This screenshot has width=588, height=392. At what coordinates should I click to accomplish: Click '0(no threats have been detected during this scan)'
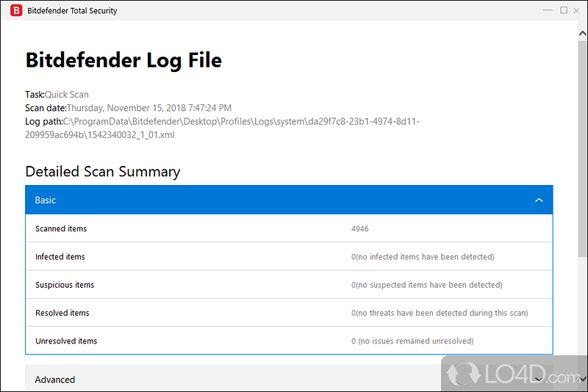[x=440, y=313]
